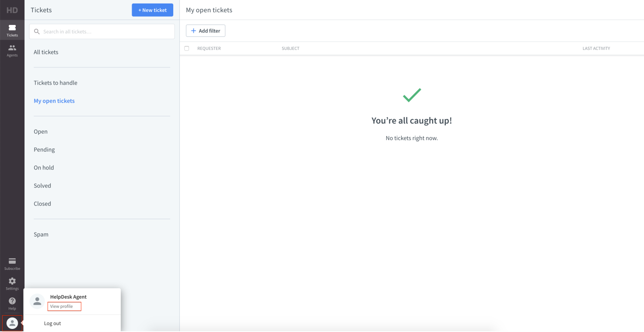Create a ticket with New ticket button
The width and height of the screenshot is (644, 332).
point(152,10)
